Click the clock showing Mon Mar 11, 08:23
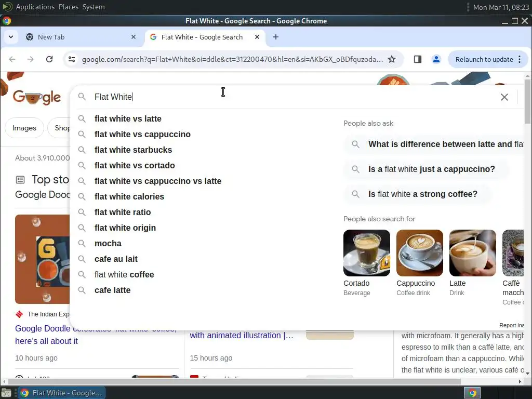 click(501, 7)
